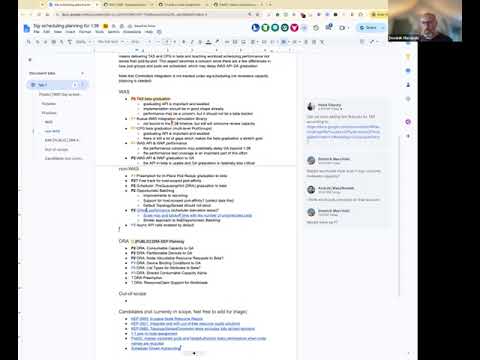Open the Format menu

85,32
